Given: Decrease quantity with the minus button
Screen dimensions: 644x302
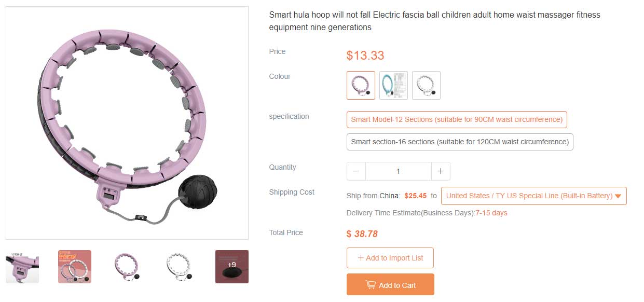Looking at the screenshot, I should tap(356, 171).
